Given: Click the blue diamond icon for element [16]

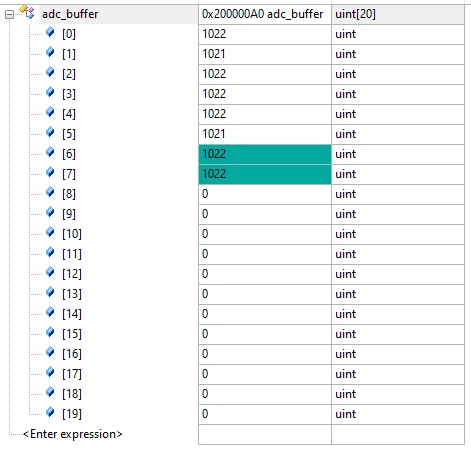Looking at the screenshot, I should 50,352.
